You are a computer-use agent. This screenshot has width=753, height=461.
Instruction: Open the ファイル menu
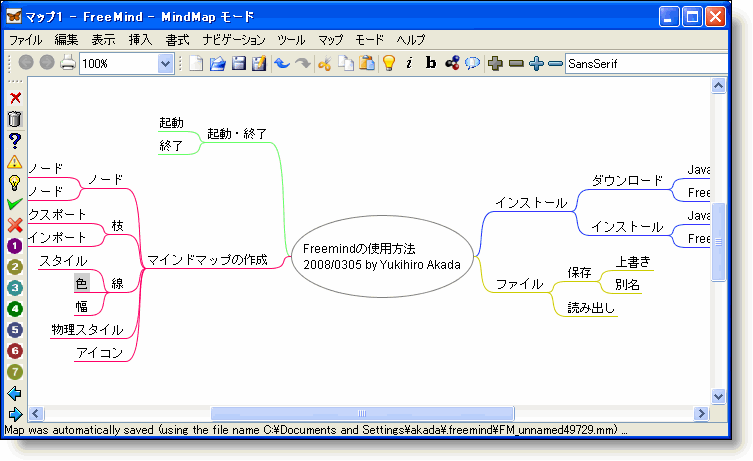click(x=25, y=40)
